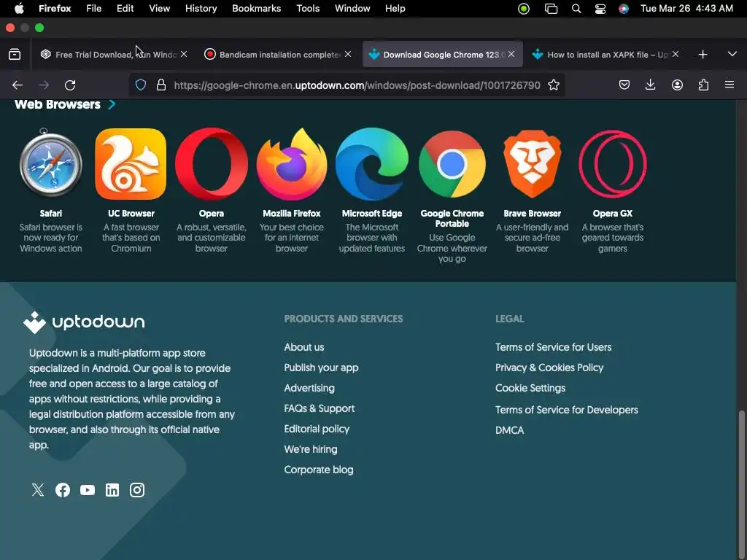Open the Editorial policy link
Viewport: 747px width, 560px height.
pyautogui.click(x=317, y=429)
